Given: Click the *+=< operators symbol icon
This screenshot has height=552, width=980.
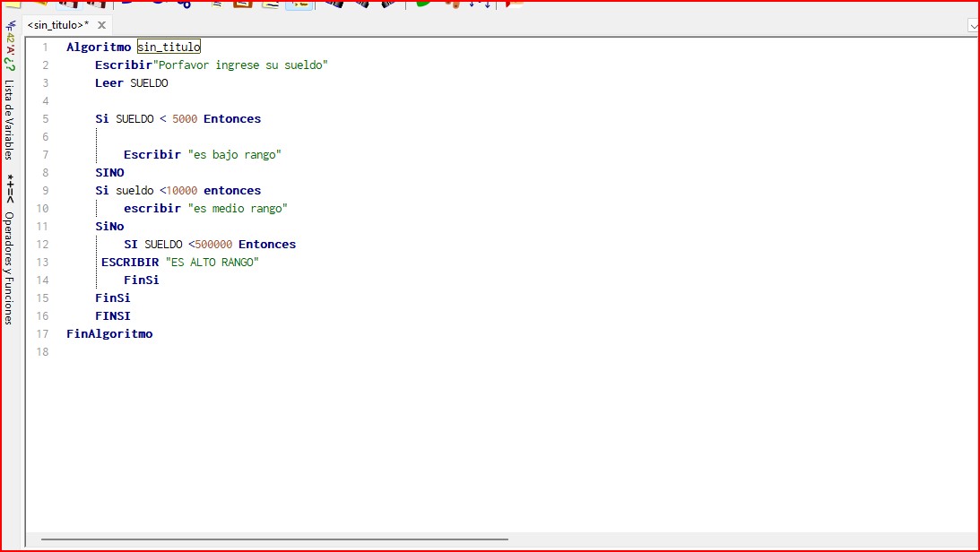Looking at the screenshot, I should point(9,188).
